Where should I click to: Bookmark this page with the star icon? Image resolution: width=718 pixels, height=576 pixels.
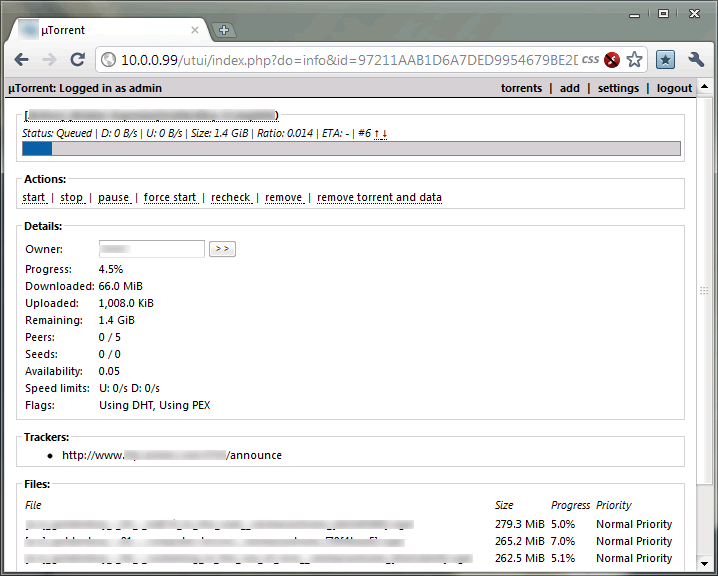tap(634, 60)
